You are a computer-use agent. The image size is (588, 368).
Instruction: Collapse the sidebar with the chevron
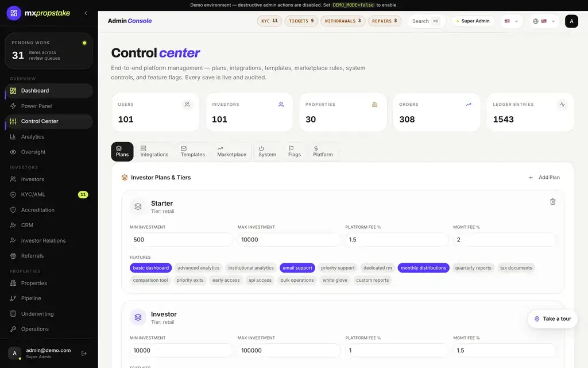86,13
